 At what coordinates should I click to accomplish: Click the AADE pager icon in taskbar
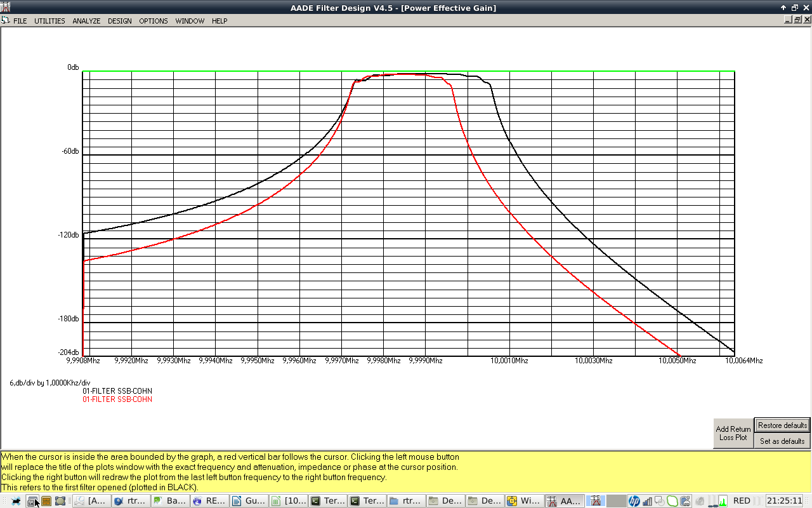coord(596,501)
